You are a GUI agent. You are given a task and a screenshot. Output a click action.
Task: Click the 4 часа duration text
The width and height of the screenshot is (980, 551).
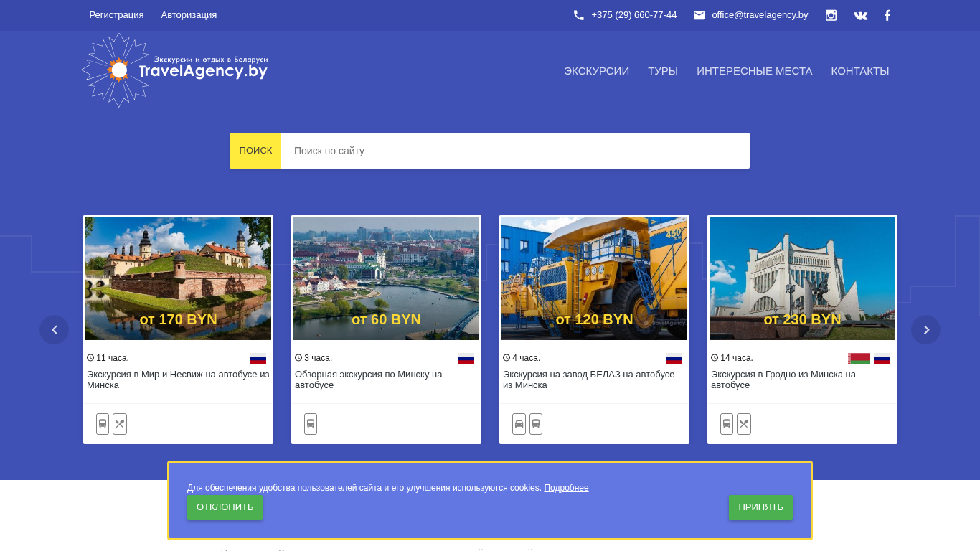527,358
